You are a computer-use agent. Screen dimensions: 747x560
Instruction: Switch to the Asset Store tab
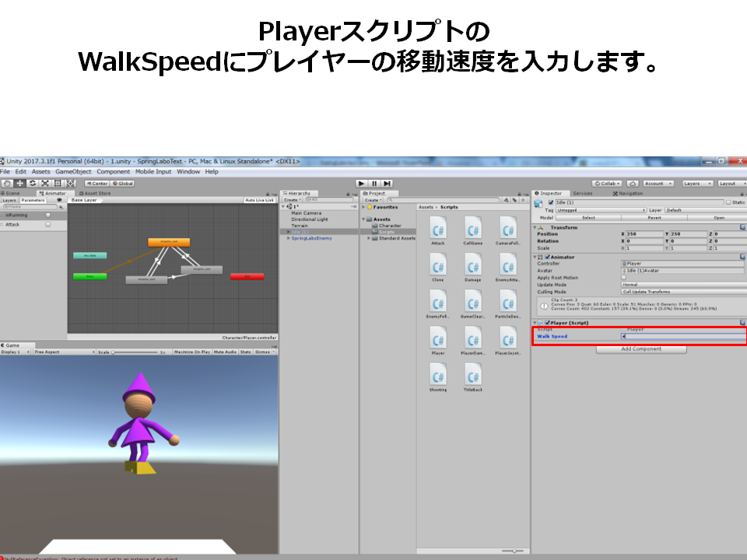[95, 194]
